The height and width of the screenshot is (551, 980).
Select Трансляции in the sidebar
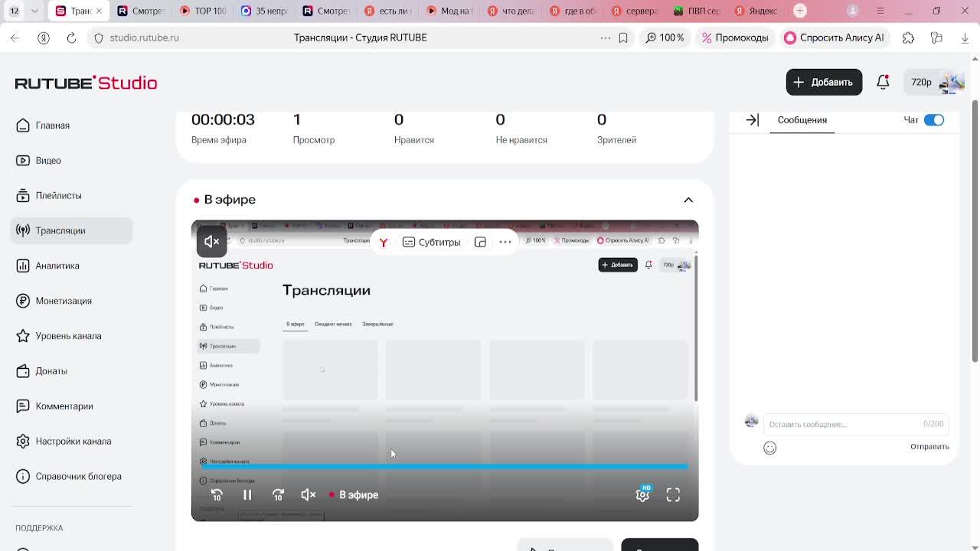coord(71,230)
